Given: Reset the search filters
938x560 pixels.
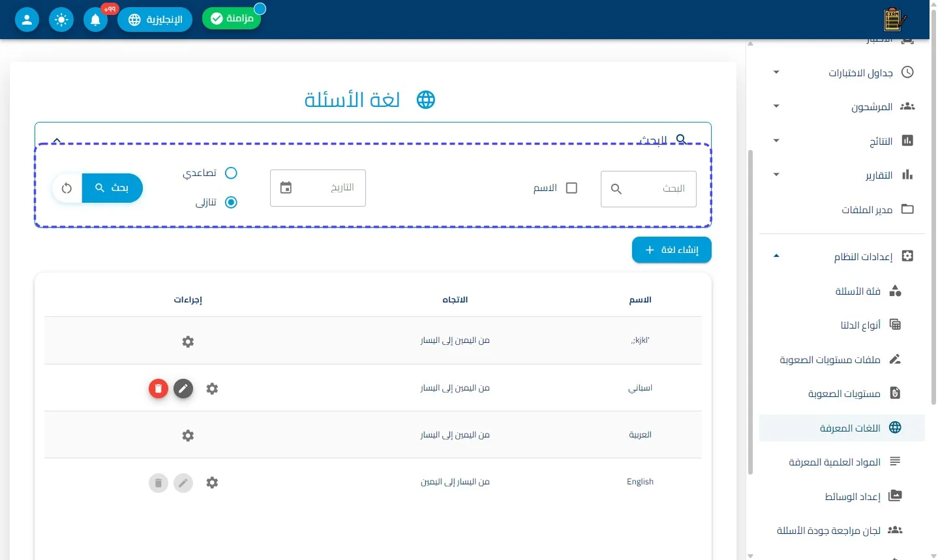Looking at the screenshot, I should (x=67, y=188).
